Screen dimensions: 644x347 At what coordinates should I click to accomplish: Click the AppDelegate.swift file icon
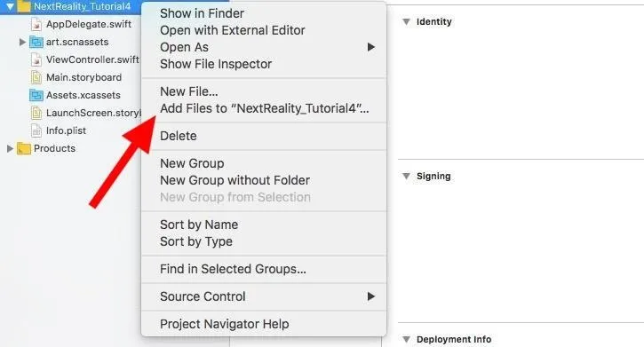[36, 24]
